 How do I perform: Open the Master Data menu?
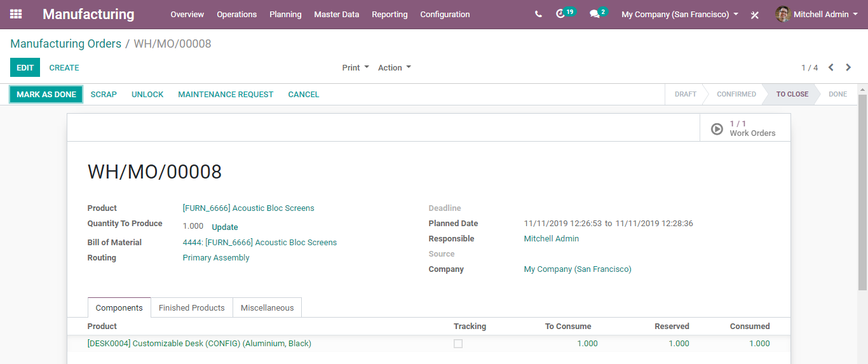pos(336,14)
